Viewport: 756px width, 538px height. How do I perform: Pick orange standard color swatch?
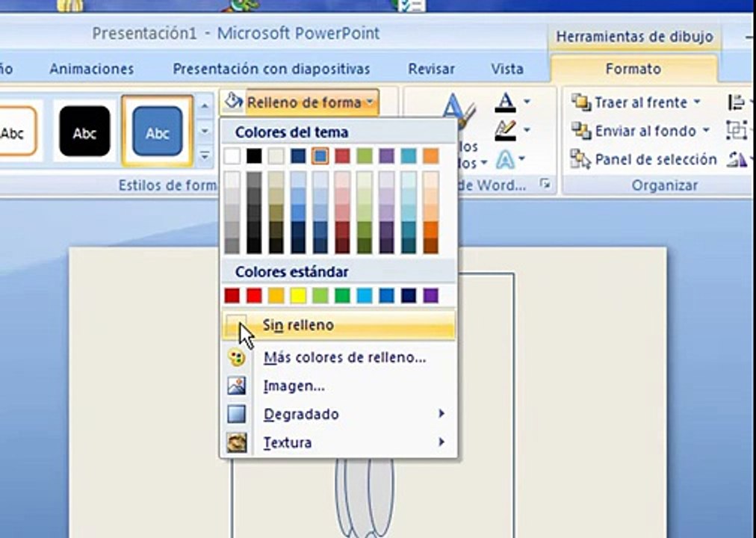[x=276, y=295]
